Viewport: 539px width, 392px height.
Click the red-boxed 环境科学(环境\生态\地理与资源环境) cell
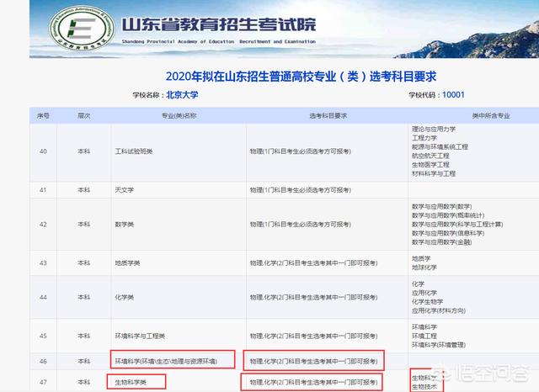171,361
